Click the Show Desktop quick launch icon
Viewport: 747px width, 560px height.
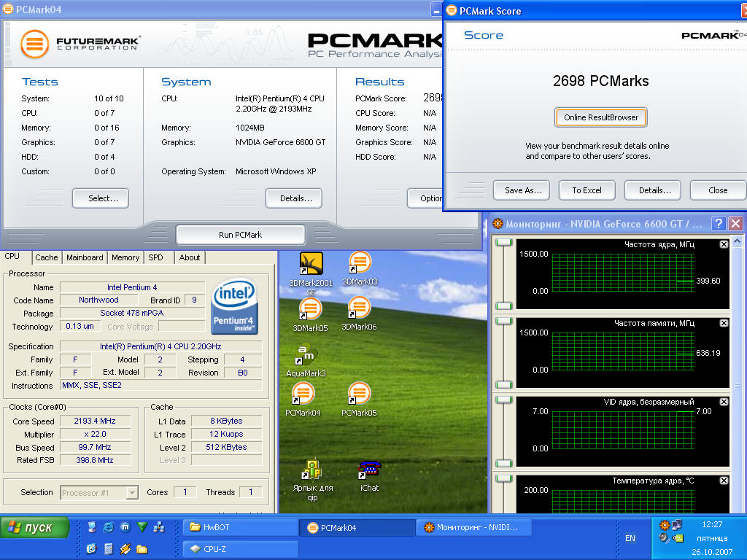click(93, 526)
